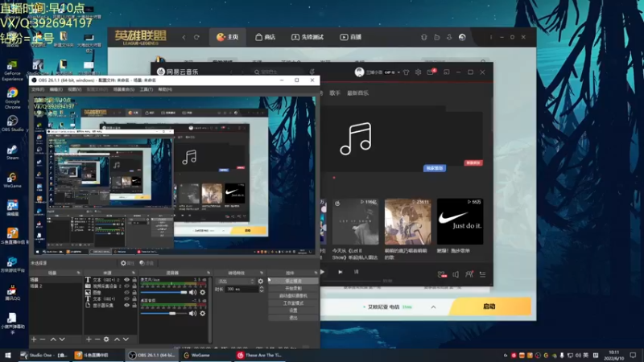Open NetEase Music mail messages icon

pyautogui.click(x=431, y=72)
